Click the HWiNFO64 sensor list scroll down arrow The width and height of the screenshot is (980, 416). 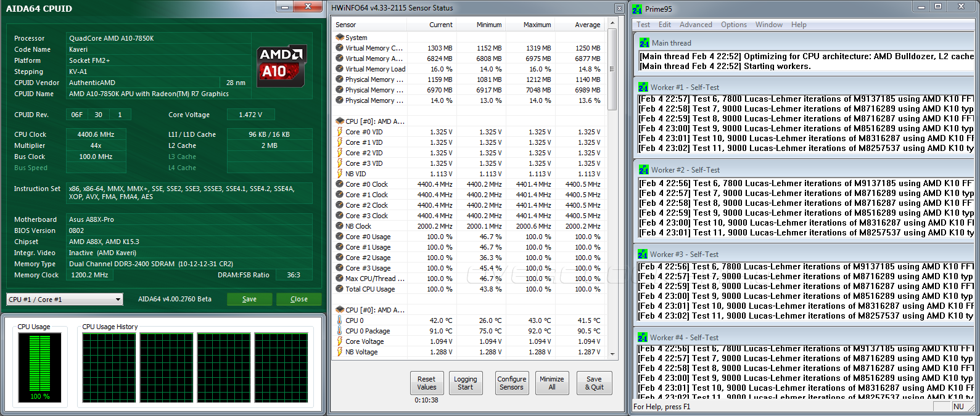pos(612,354)
